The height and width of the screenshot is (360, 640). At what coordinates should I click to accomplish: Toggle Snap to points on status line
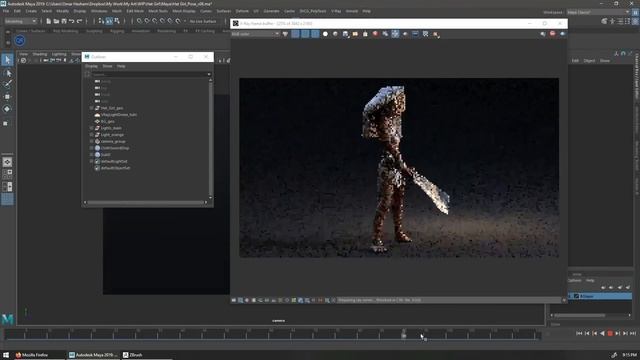(155, 21)
